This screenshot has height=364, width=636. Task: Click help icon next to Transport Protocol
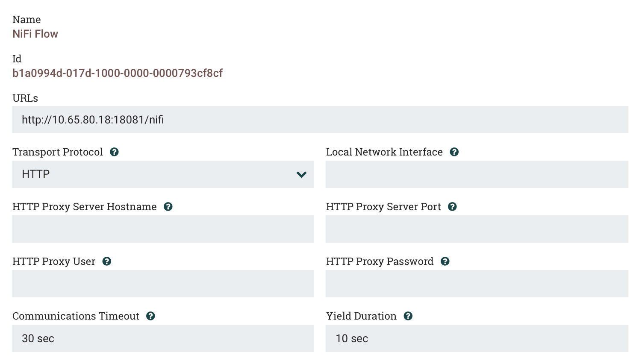point(114,152)
